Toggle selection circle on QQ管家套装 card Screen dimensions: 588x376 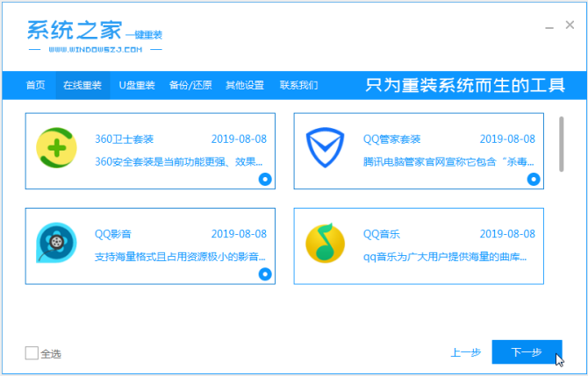coord(534,180)
